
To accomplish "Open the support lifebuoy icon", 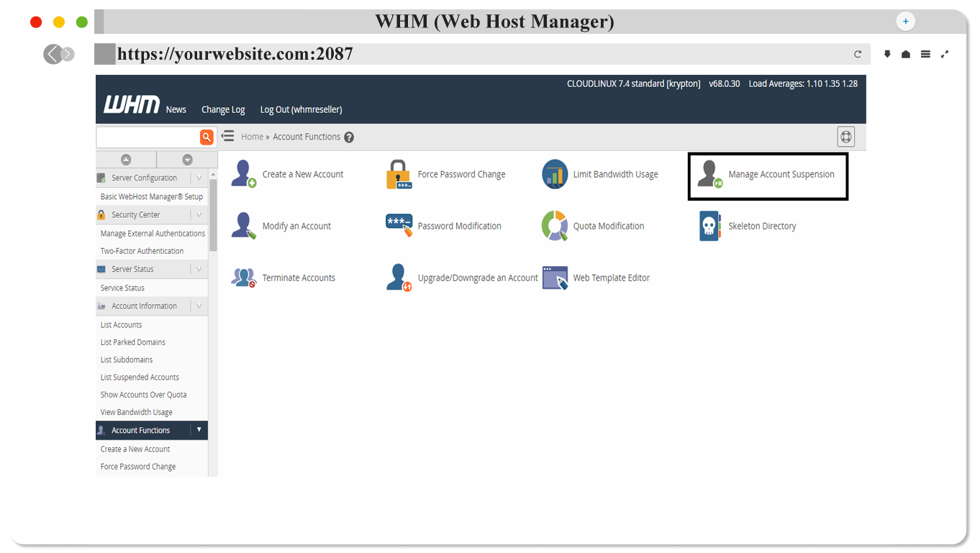I will pos(846,136).
